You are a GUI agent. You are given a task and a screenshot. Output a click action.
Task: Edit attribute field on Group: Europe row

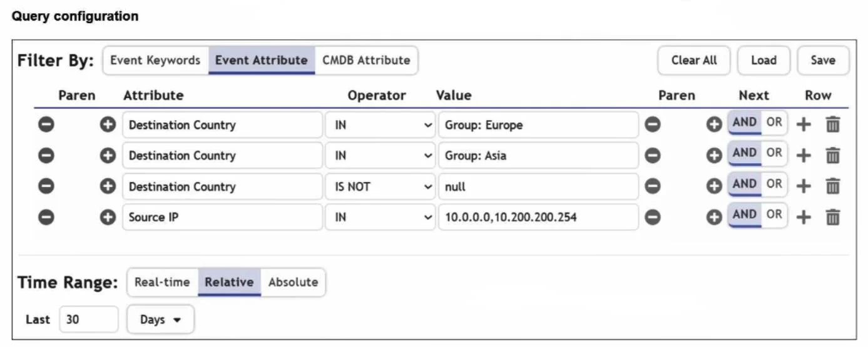pos(222,125)
